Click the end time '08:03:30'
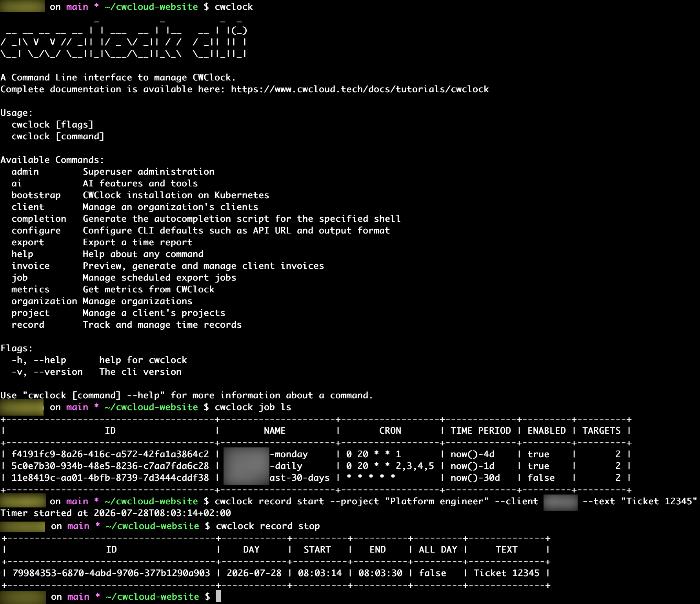The height and width of the screenshot is (604, 700). click(380, 573)
